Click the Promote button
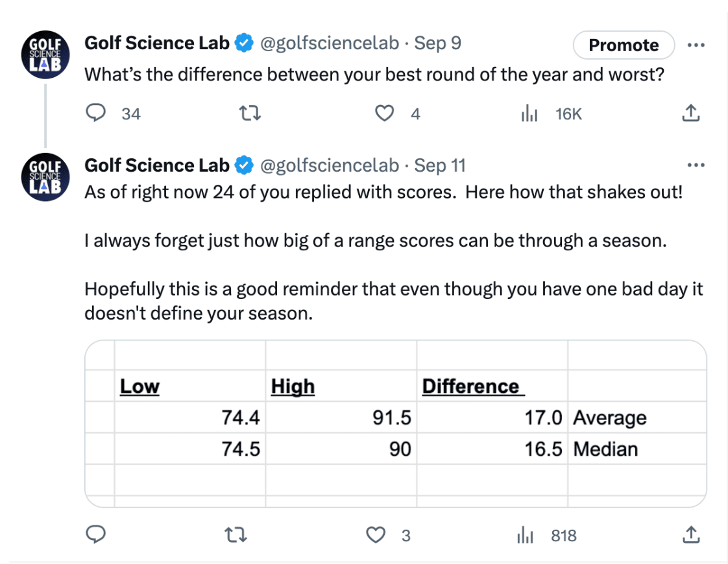728x564 pixels. [x=624, y=45]
